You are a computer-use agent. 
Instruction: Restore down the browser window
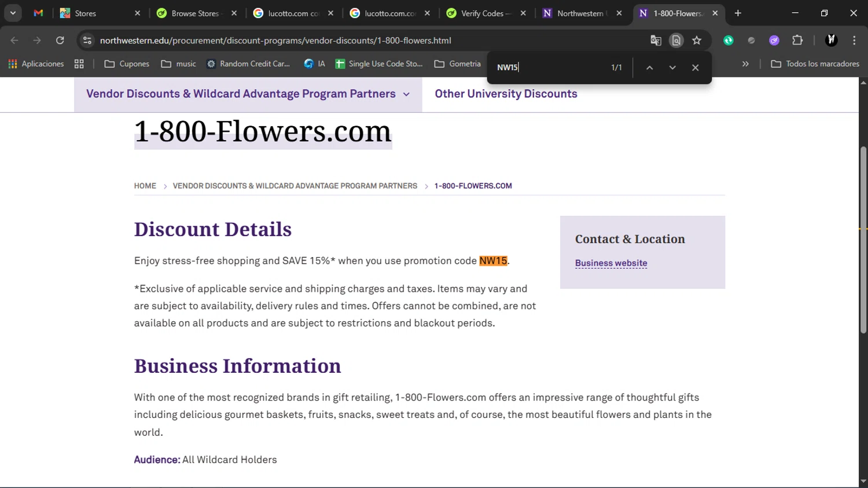click(x=824, y=13)
